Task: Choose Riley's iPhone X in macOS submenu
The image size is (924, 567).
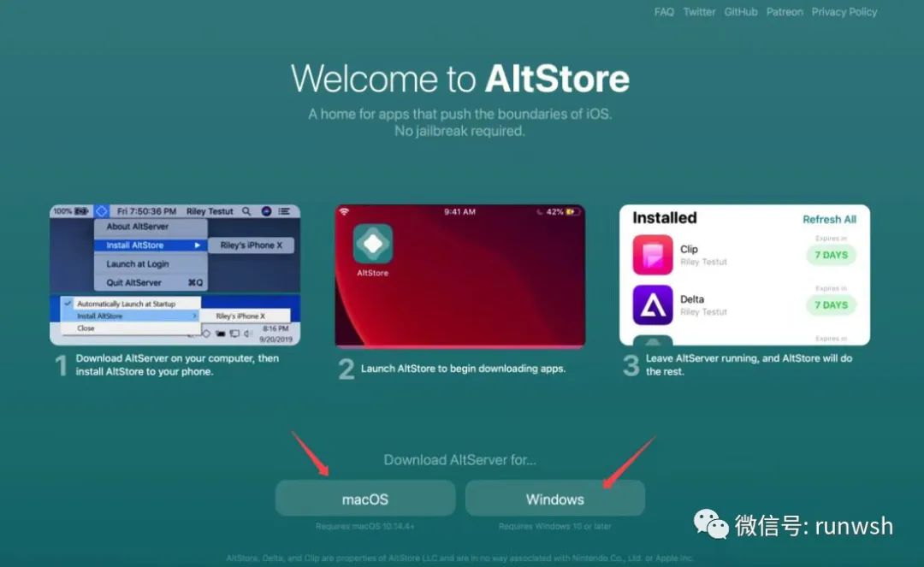Action: pyautogui.click(x=251, y=245)
